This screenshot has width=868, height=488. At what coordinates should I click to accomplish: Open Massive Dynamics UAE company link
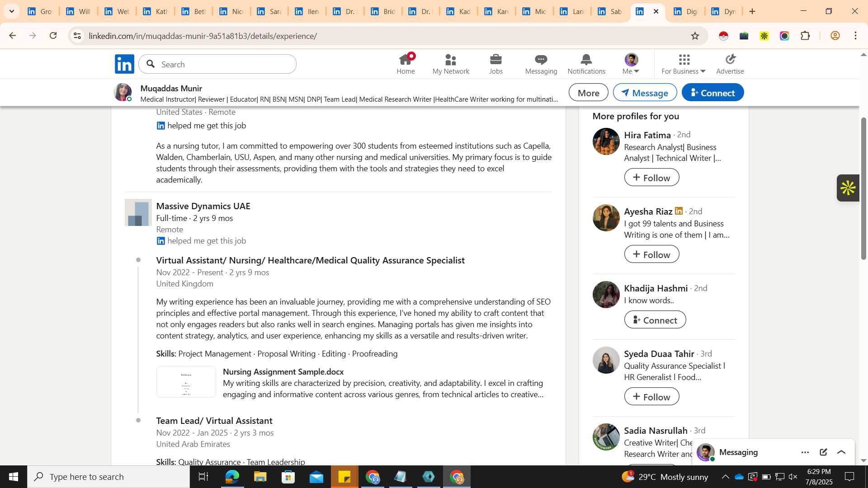[203, 206]
